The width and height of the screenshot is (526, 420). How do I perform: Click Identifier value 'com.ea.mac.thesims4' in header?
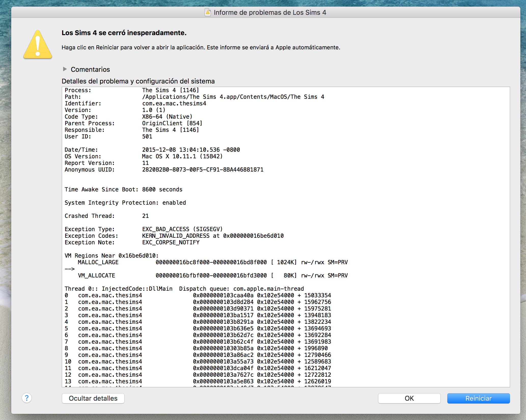174,103
